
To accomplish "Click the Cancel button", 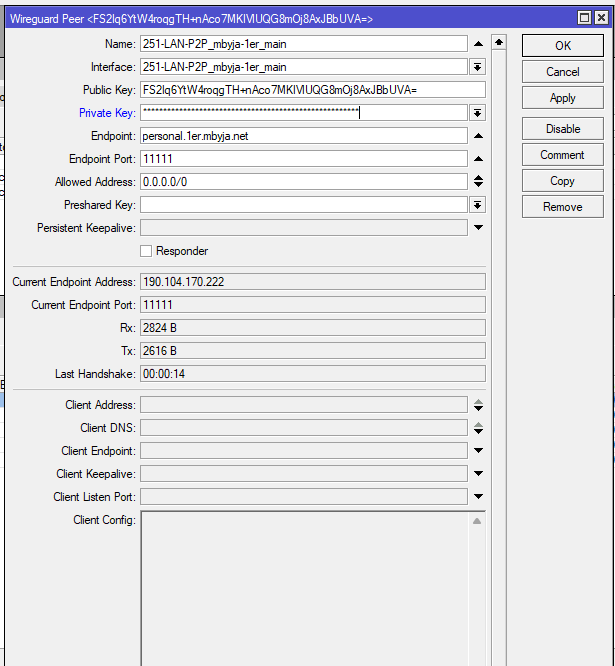I will pyautogui.click(x=562, y=72).
